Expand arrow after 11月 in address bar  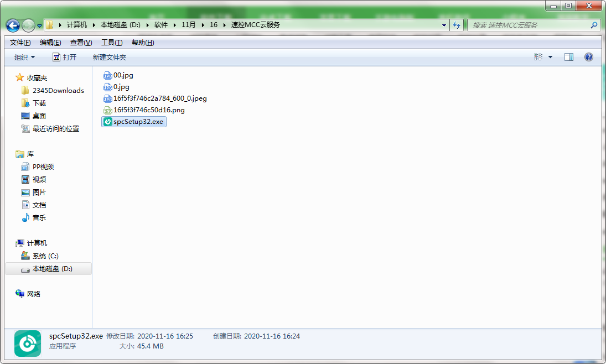point(203,25)
